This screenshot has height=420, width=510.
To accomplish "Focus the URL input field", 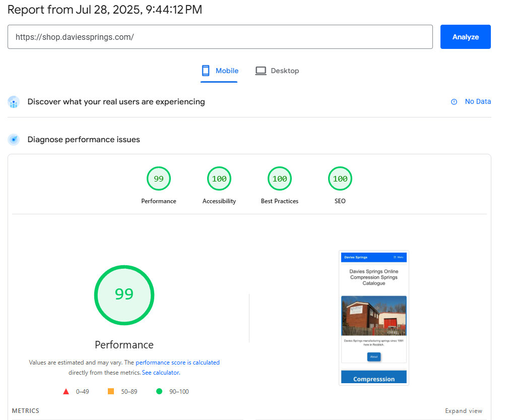I will click(x=220, y=37).
